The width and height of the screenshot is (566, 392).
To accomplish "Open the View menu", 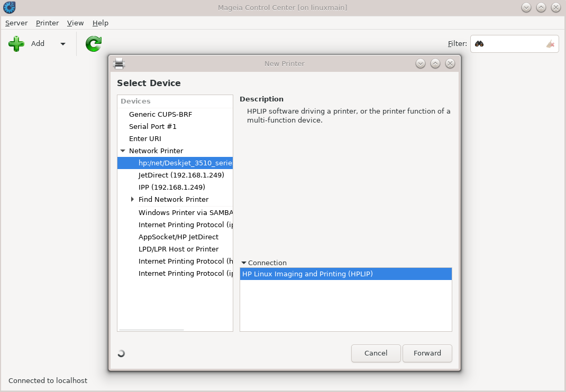I will click(75, 23).
